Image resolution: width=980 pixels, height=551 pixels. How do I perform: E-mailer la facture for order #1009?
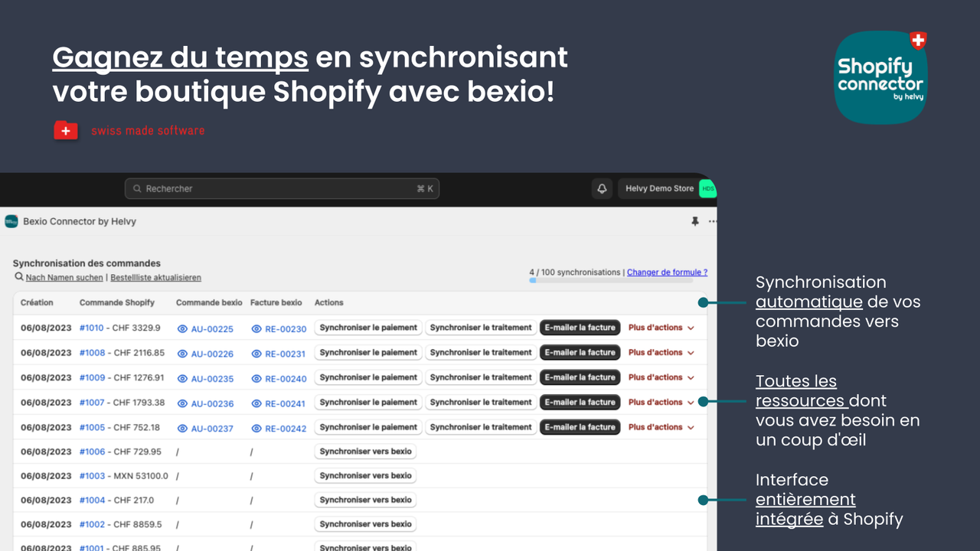click(x=580, y=377)
